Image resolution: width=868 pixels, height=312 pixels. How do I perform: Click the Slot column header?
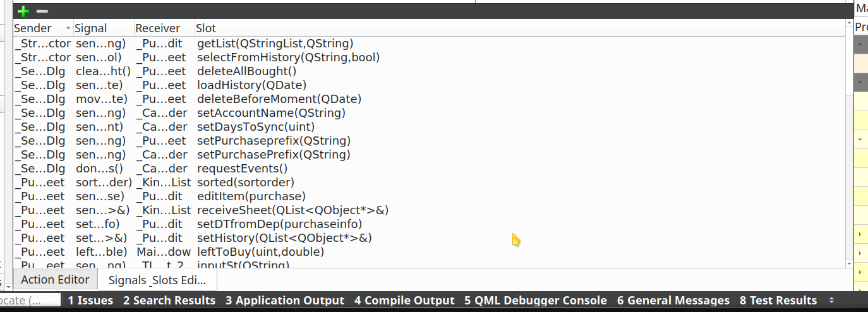click(206, 28)
